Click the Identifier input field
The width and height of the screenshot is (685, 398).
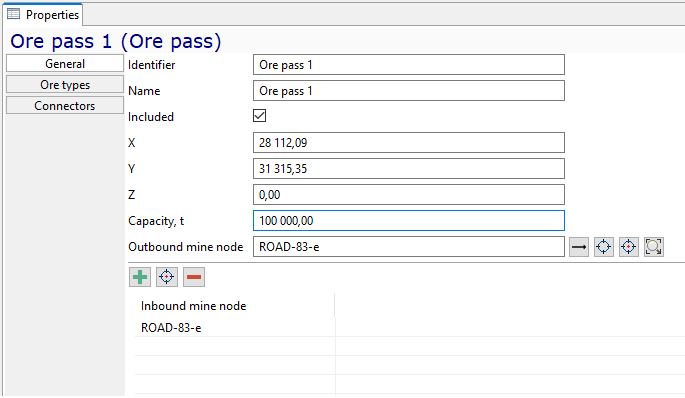[x=409, y=65]
